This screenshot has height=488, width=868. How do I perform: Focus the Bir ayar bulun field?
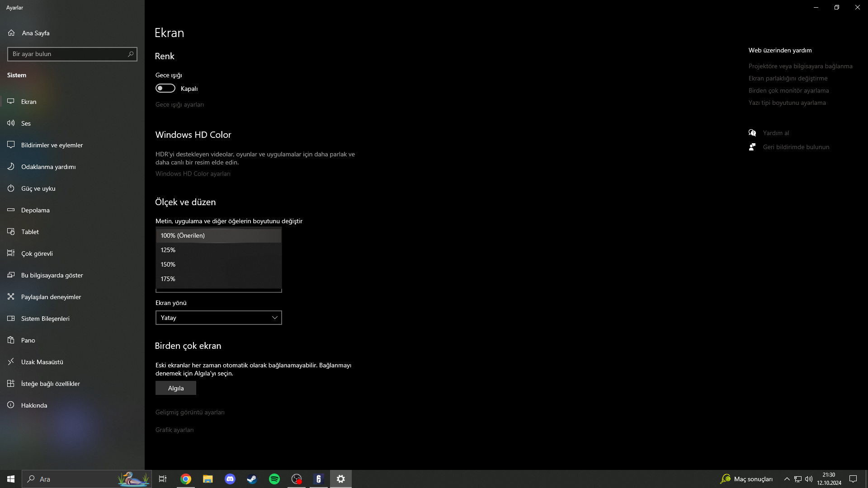72,54
